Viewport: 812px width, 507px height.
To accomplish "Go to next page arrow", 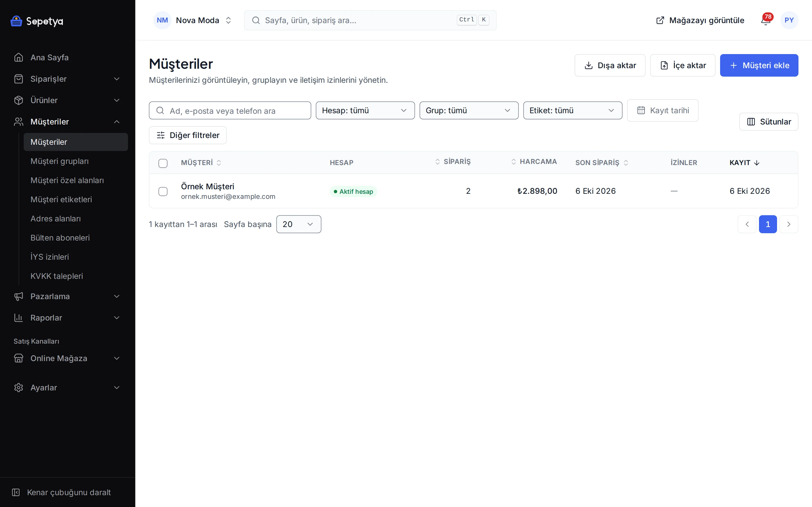I will tap(789, 224).
